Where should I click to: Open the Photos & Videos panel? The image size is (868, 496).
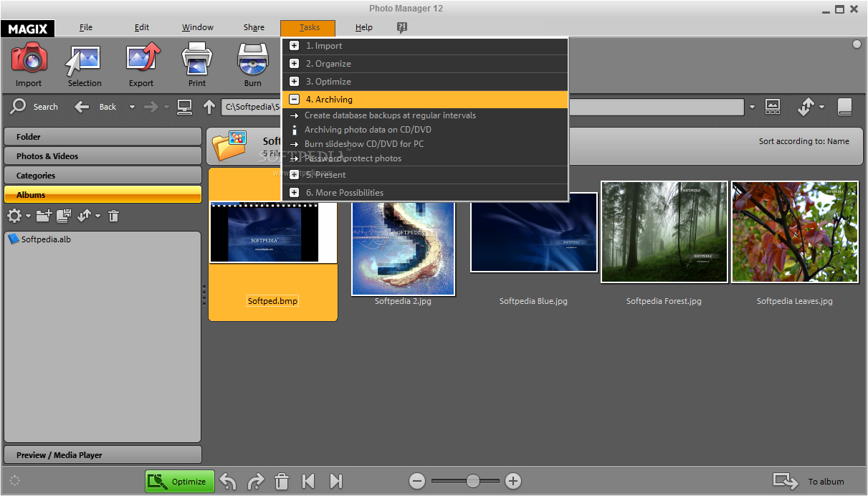pos(102,156)
